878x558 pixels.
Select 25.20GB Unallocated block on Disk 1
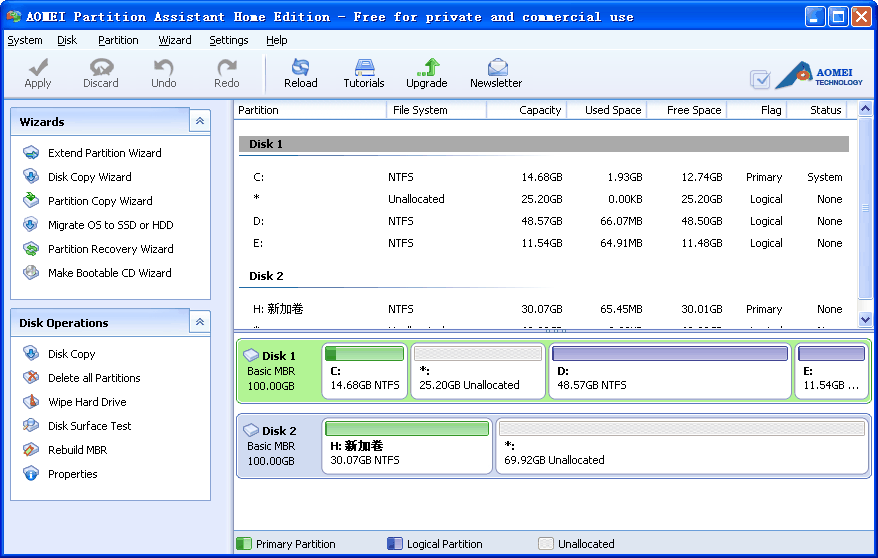coord(478,371)
